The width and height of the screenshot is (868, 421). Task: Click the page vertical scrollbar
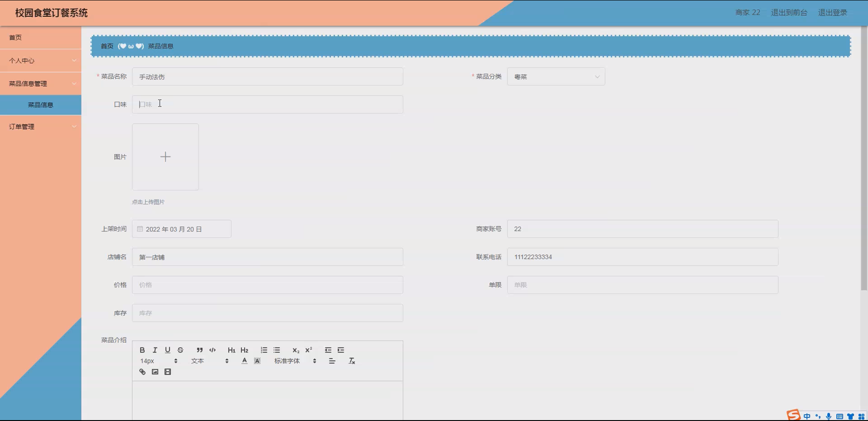tap(864, 159)
